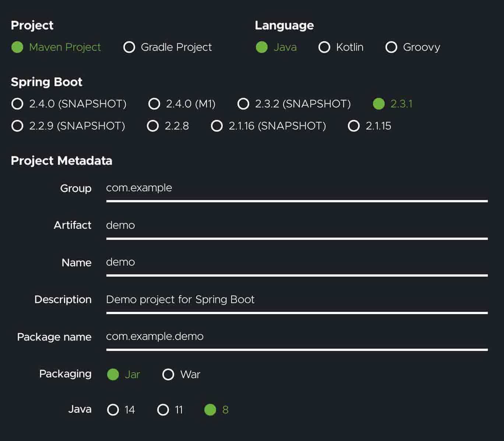Choose Maven Project option
The image size is (504, 441).
click(17, 47)
